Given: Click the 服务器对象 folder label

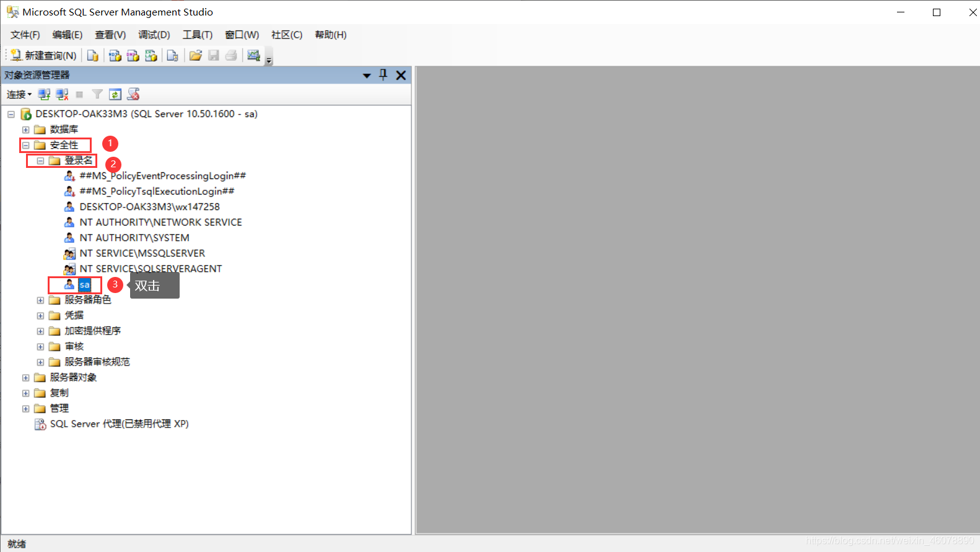Looking at the screenshot, I should pos(73,377).
